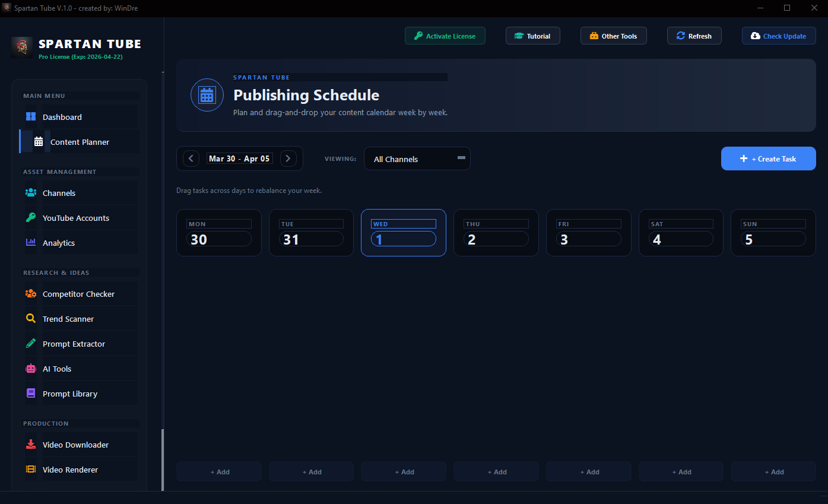
Task: Advance to next week with right chevron
Action: click(x=288, y=159)
